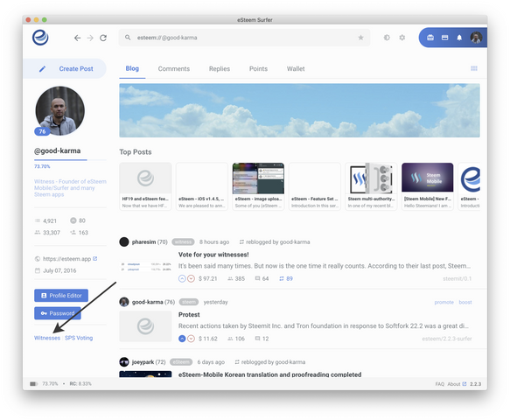Click Profile Editor button
Image resolution: width=510 pixels, height=420 pixels.
(x=61, y=296)
